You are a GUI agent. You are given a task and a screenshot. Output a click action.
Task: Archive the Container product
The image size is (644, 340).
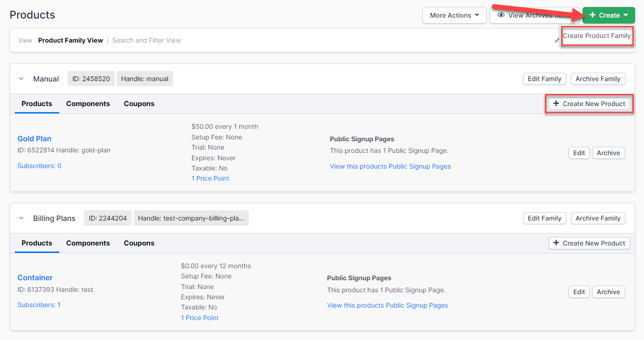point(608,292)
